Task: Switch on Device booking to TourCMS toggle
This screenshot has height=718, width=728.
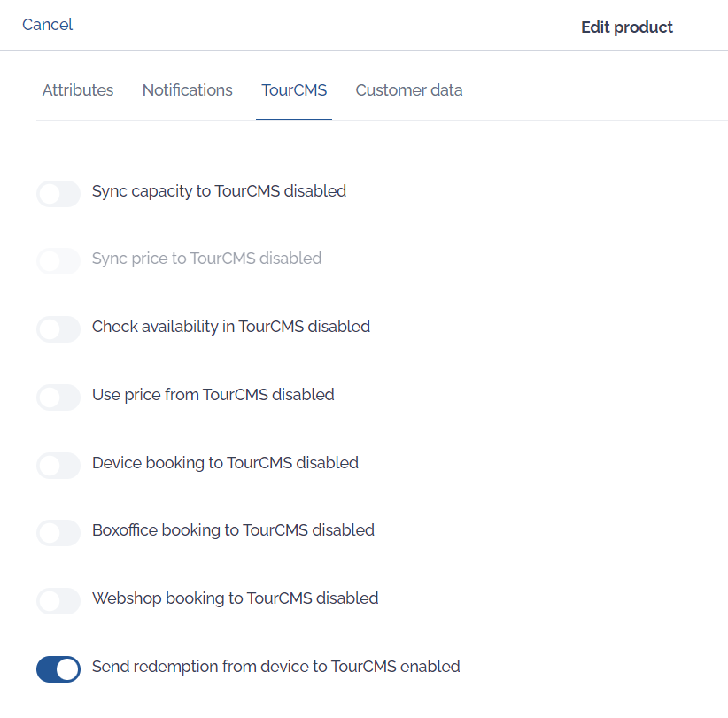Action: pyautogui.click(x=58, y=466)
